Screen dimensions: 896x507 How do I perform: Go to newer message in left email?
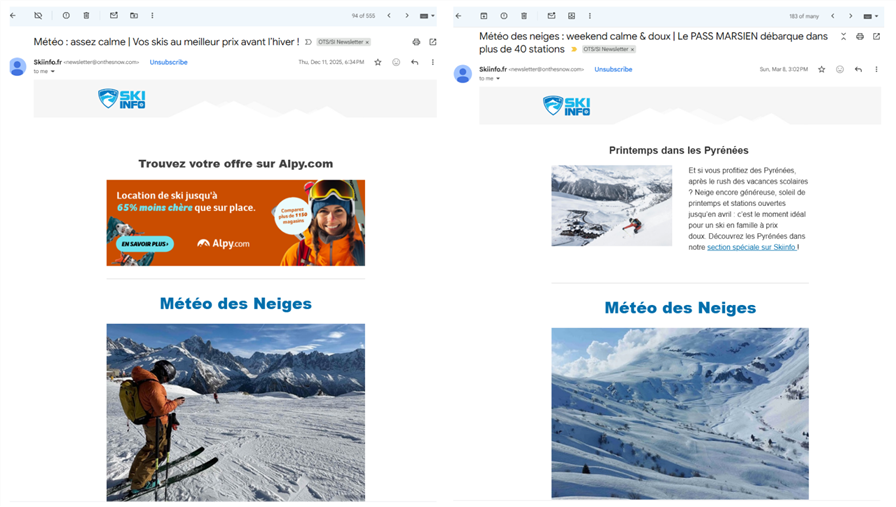389,15
